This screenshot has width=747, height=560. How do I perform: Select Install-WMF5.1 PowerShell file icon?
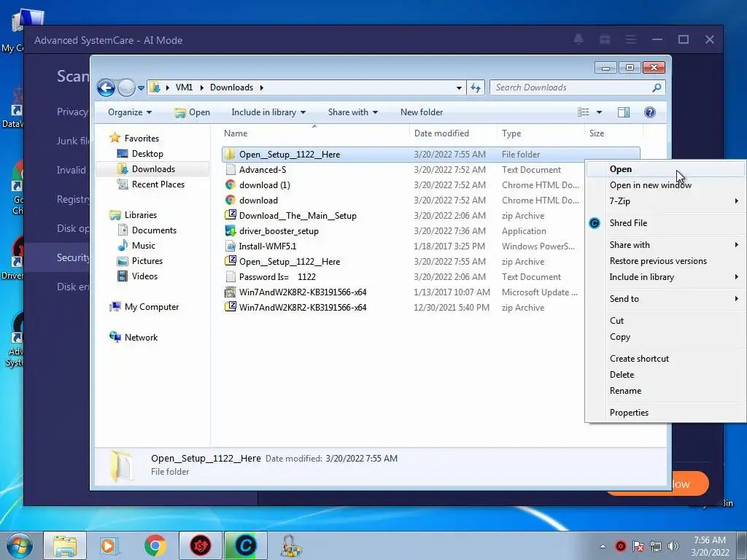231,246
